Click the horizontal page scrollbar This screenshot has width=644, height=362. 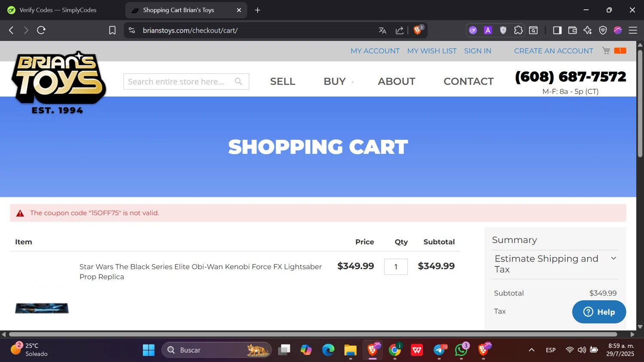click(313, 334)
